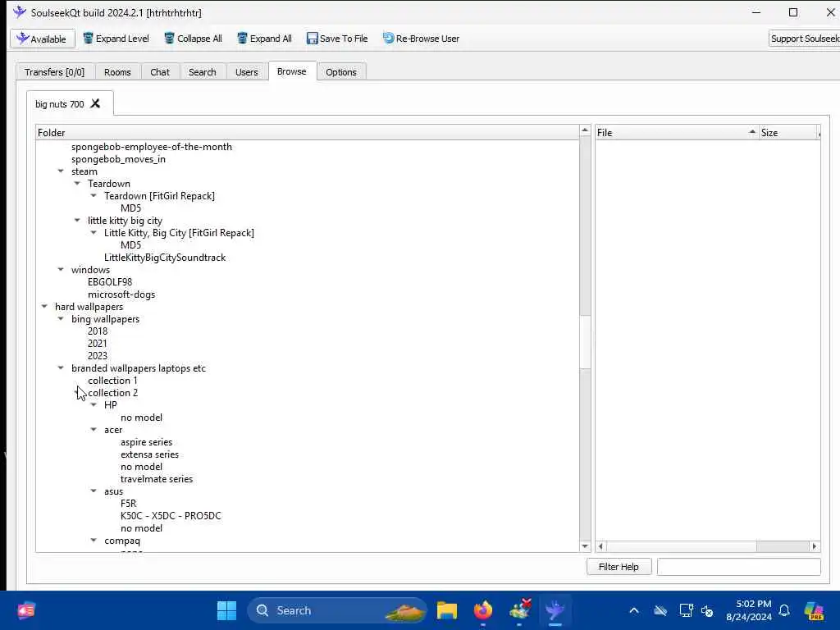Collapse the bing wallpapers folder
The image size is (840, 630).
coord(61,319)
